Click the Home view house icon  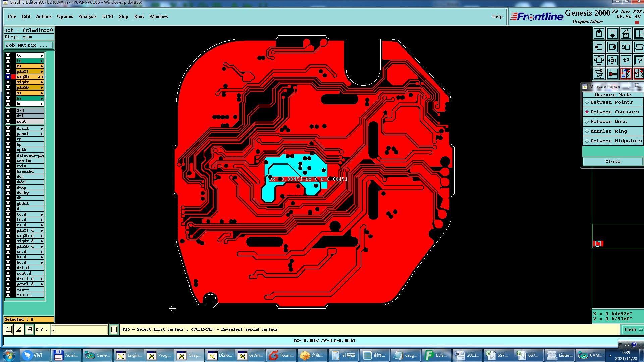pyautogui.click(x=626, y=34)
